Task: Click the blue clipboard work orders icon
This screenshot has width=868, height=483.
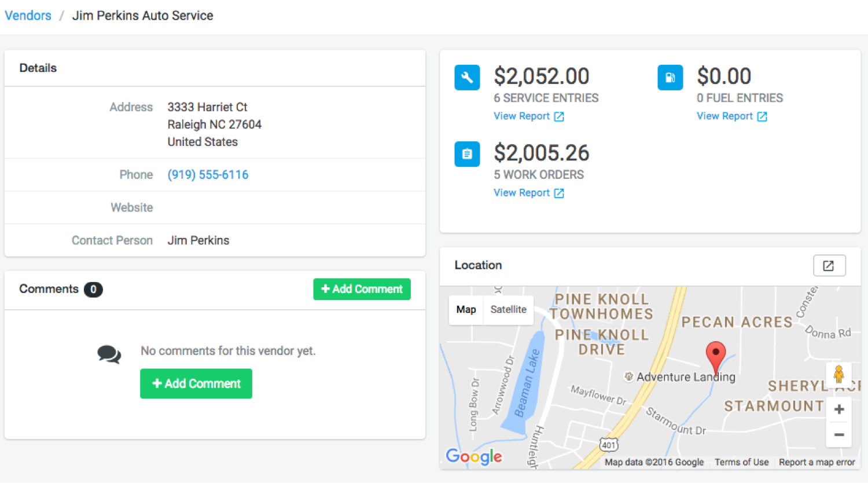Action: (x=467, y=154)
